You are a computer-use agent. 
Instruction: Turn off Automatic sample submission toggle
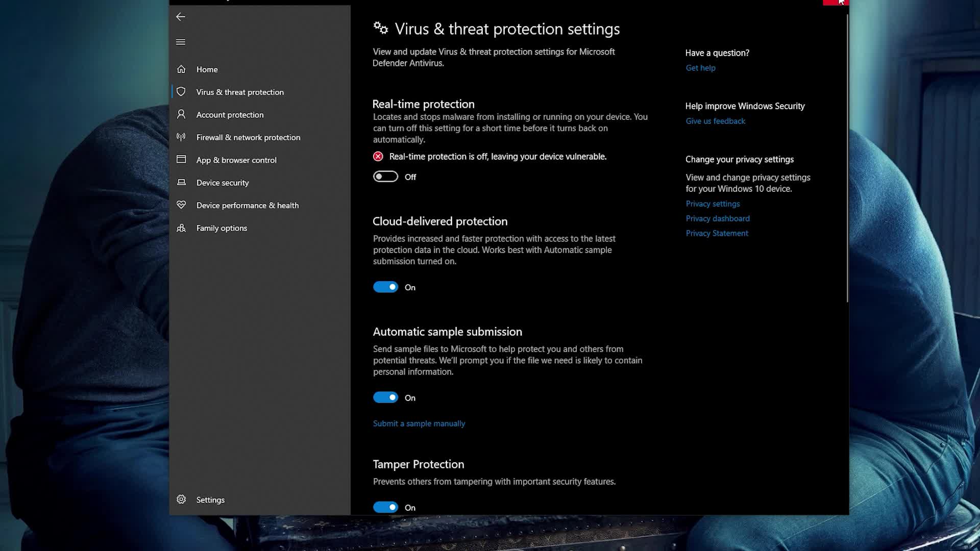coord(385,397)
